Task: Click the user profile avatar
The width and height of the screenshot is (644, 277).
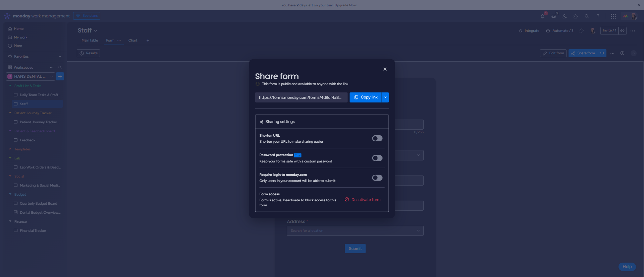Action: 634,16
